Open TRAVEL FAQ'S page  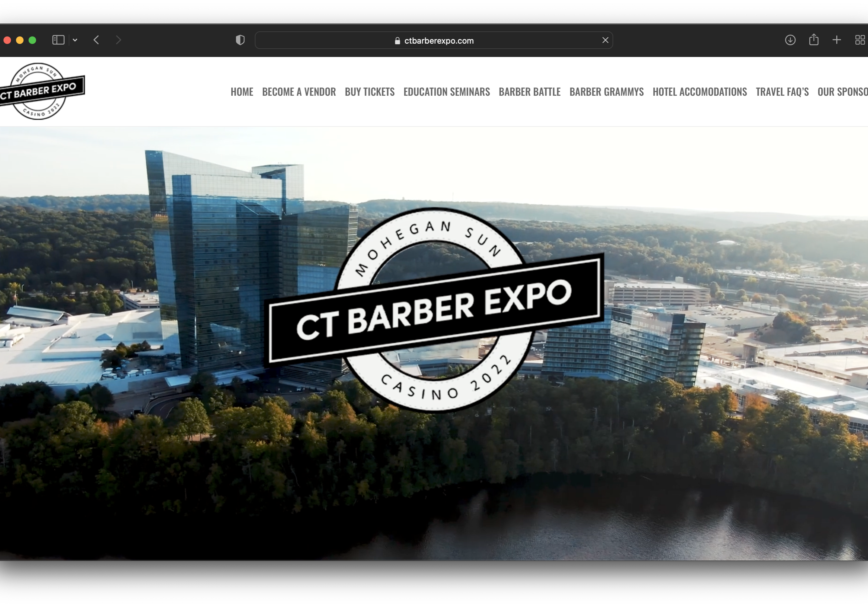click(x=782, y=92)
